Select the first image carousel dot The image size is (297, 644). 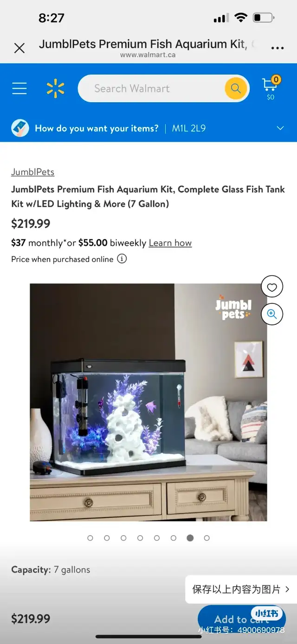pyautogui.click(x=90, y=538)
